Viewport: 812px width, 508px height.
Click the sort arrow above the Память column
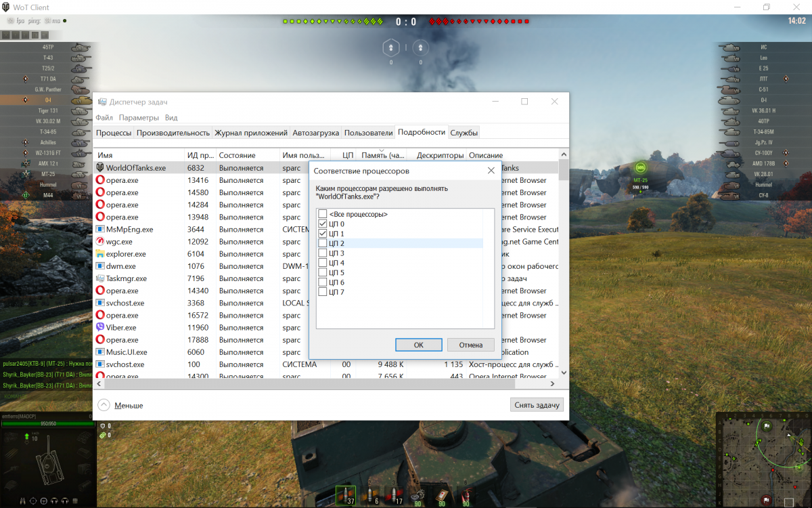pos(382,150)
